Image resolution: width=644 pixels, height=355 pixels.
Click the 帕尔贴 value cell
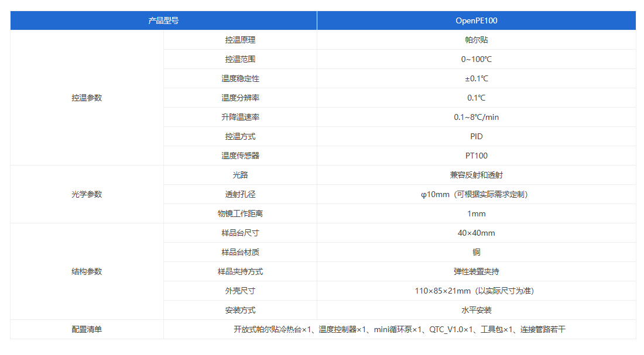(x=476, y=40)
